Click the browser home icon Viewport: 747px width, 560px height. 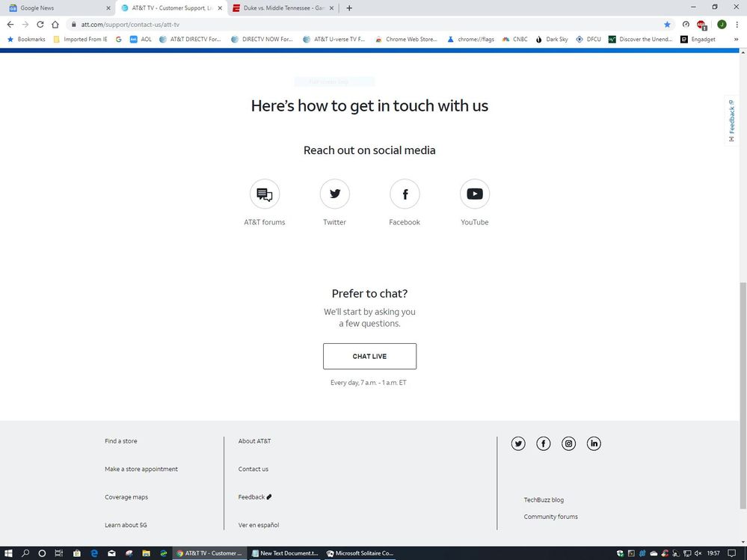coord(55,24)
